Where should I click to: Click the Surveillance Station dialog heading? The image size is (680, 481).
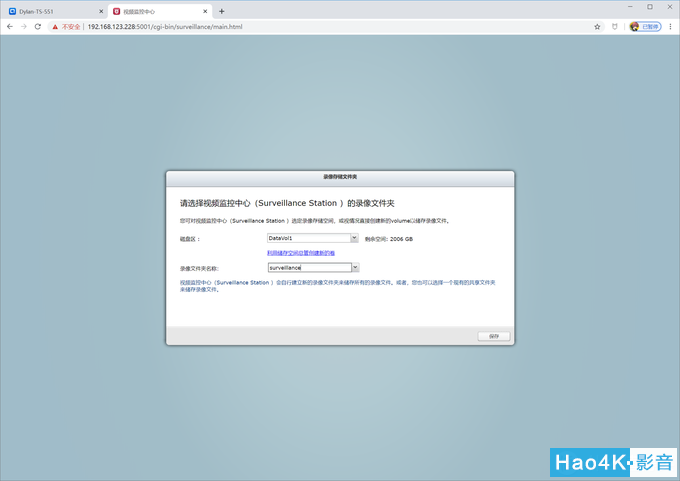[287, 203]
